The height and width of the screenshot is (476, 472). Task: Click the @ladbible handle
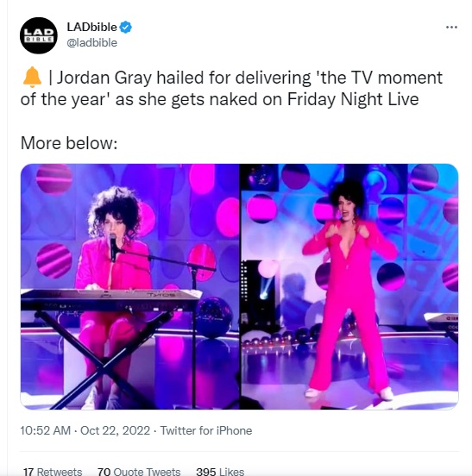point(91,43)
